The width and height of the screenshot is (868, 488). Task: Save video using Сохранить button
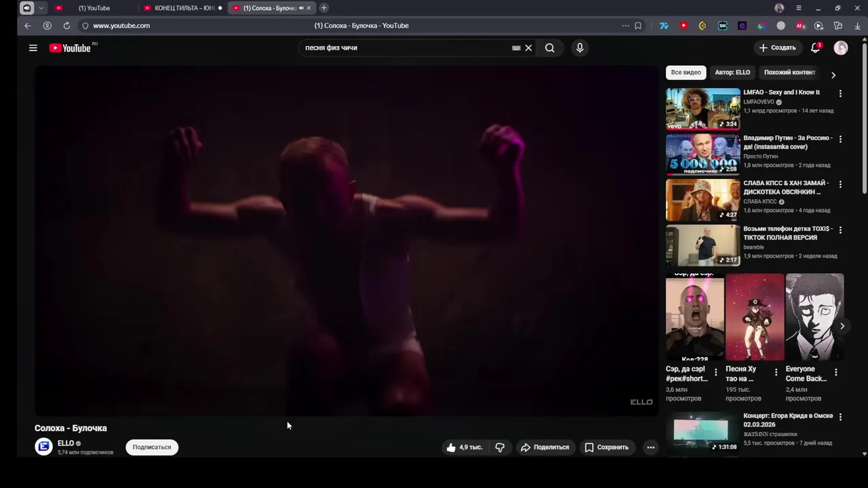click(606, 447)
